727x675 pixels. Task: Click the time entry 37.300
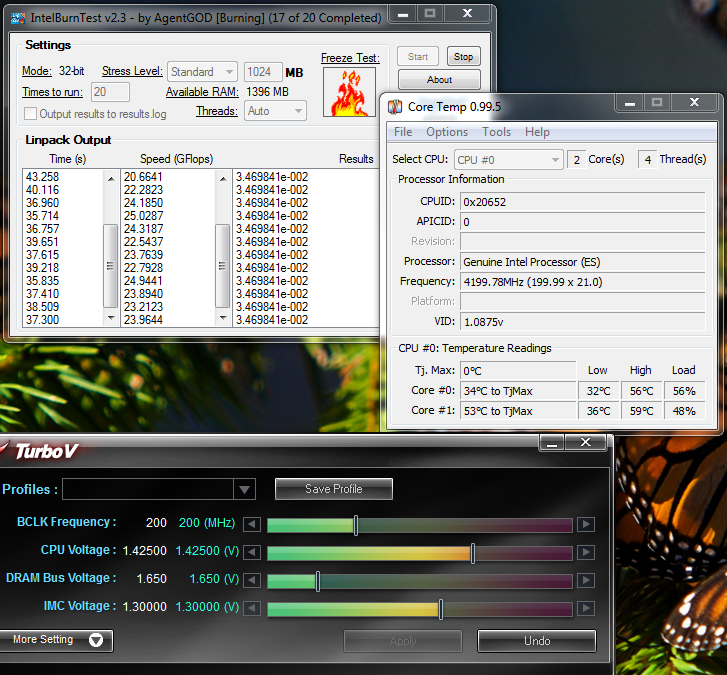[x=42, y=319]
